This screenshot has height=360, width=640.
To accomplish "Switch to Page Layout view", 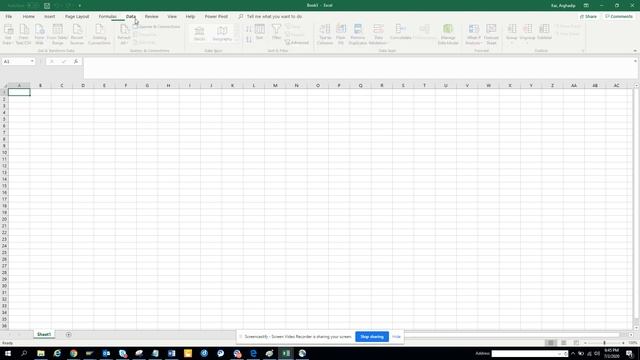I will (x=563, y=343).
